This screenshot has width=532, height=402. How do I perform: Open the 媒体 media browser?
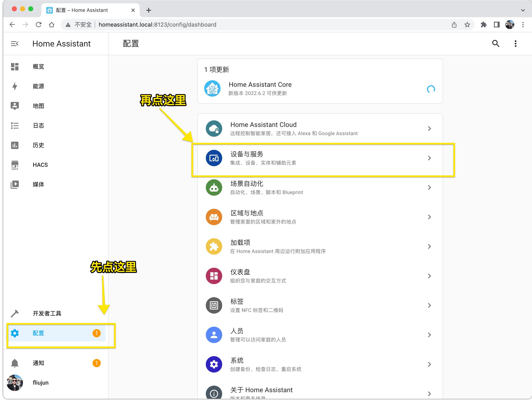[x=38, y=185]
